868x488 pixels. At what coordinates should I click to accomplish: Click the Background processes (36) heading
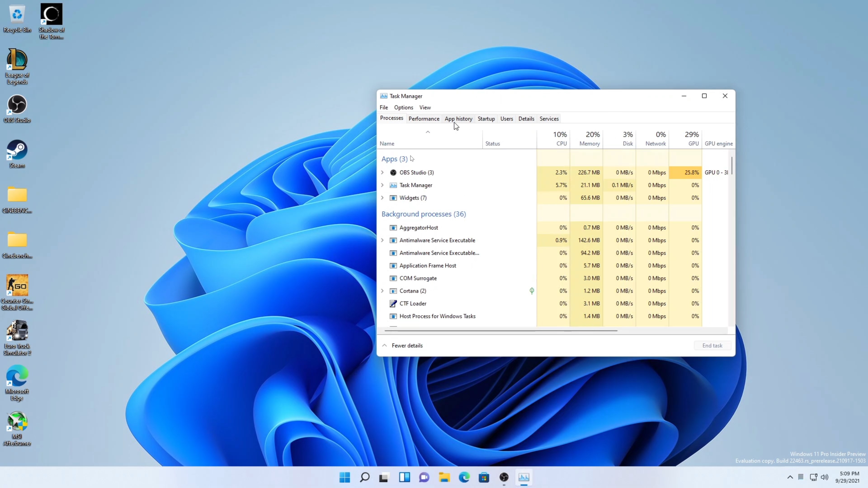click(x=424, y=214)
